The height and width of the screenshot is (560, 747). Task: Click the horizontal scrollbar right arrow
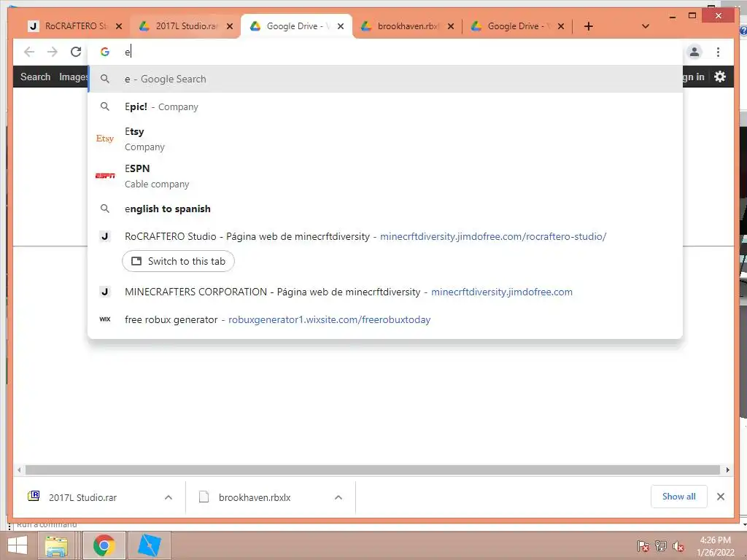pos(727,470)
